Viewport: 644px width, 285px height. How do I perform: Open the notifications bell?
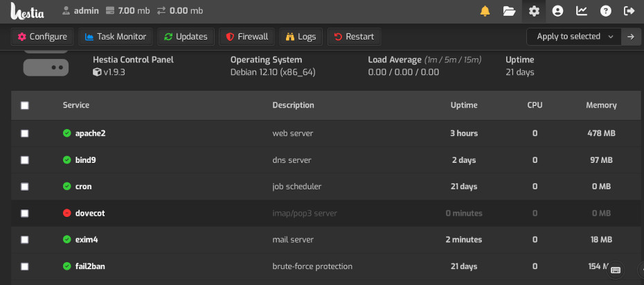[485, 11]
